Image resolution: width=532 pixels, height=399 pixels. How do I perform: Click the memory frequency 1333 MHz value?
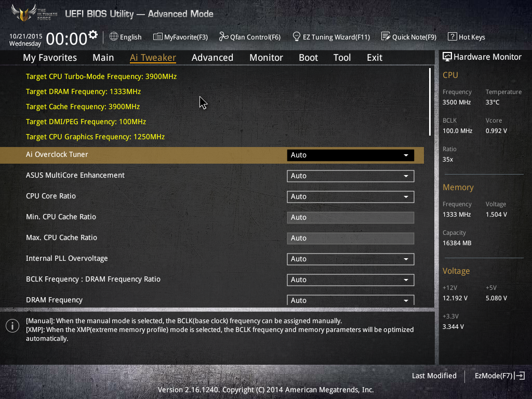(457, 215)
